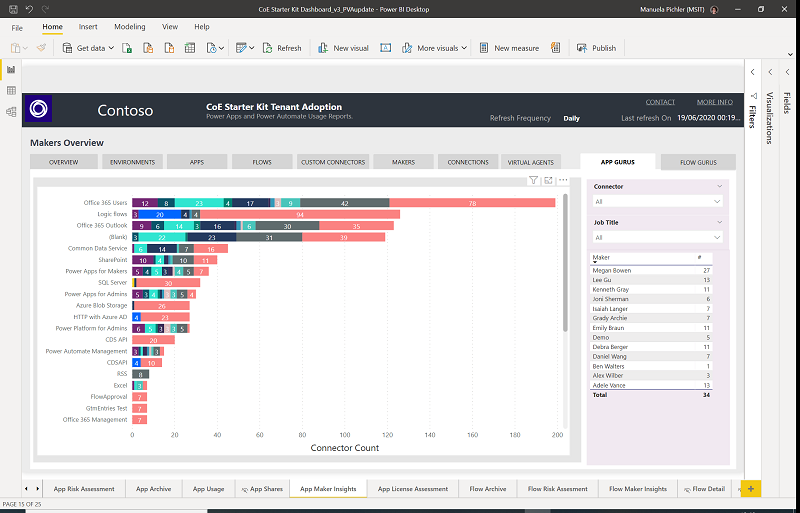Image resolution: width=800 pixels, height=513 pixels.
Task: Click the More visuals icon
Action: [407, 48]
